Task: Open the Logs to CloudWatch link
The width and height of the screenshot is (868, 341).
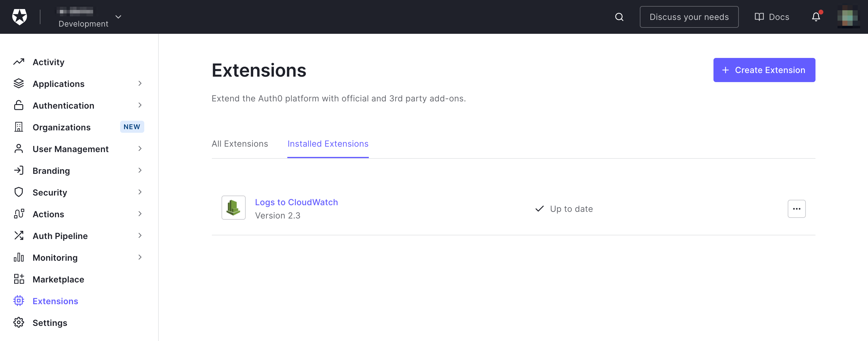Action: coord(296,202)
